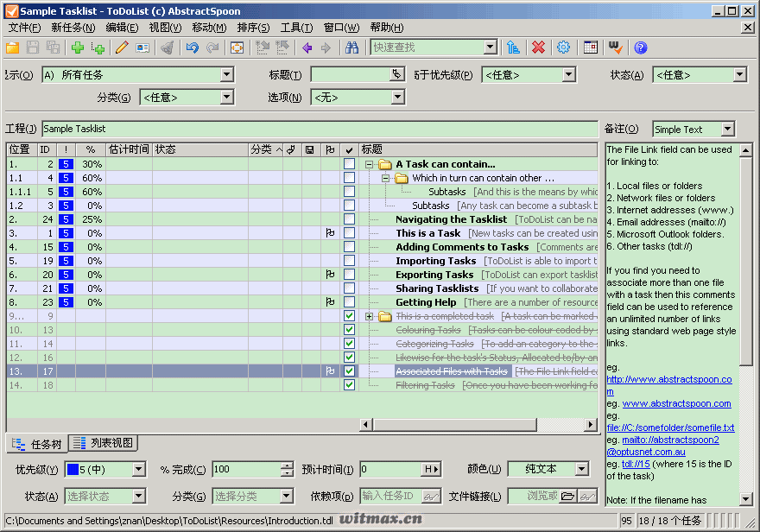Open the 纯文本 colour dropdown
The height and width of the screenshot is (532, 760).
(x=582, y=469)
